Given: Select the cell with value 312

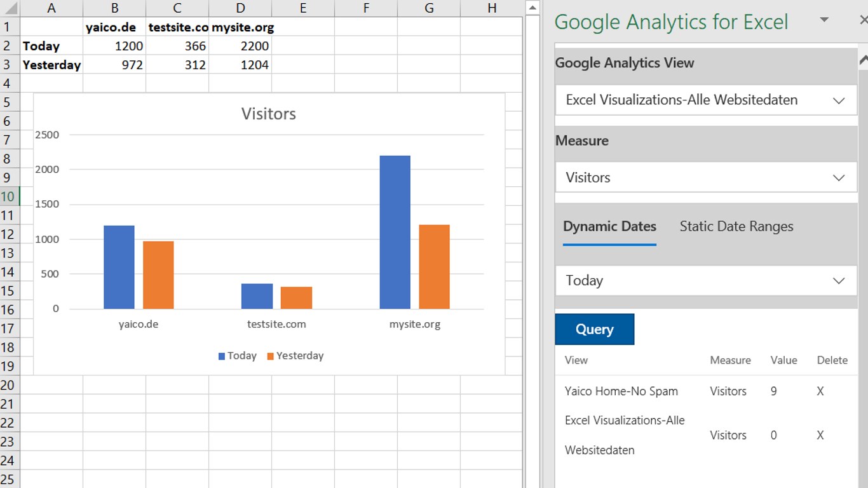Looking at the screenshot, I should (x=177, y=65).
